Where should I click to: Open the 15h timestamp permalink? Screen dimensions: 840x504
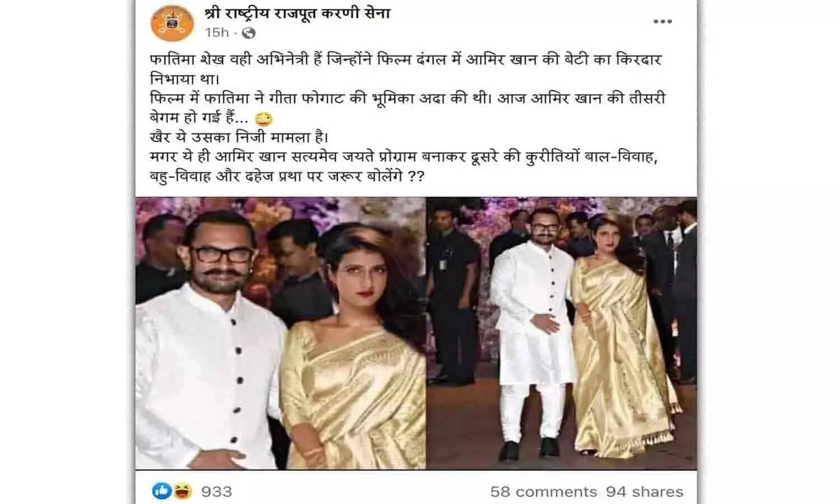point(217,33)
